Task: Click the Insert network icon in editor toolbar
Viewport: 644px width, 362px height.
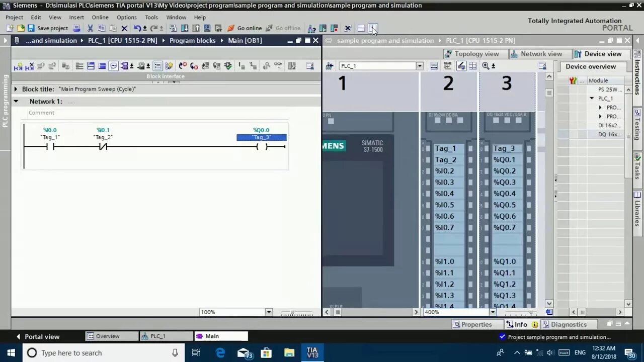Action: point(18,66)
